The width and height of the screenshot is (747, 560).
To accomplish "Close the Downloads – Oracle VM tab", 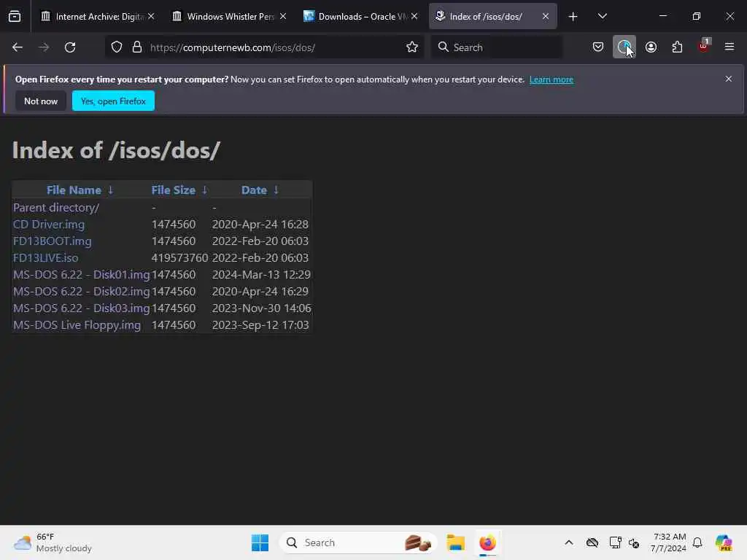I will 414,17.
